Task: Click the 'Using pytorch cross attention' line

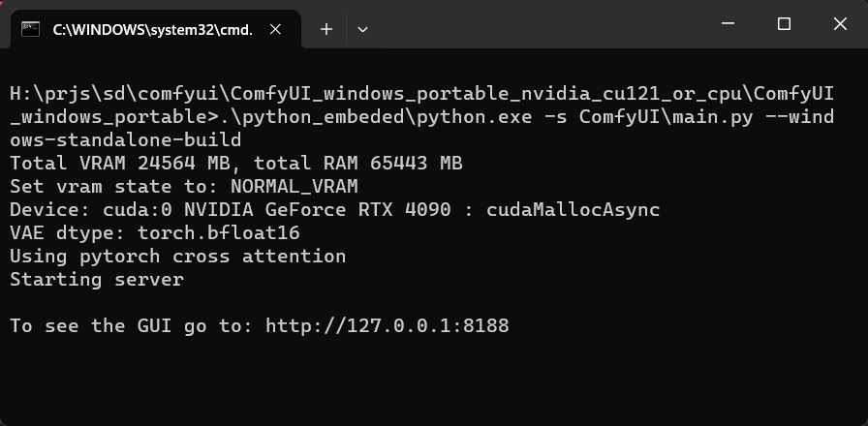Action: coord(177,257)
